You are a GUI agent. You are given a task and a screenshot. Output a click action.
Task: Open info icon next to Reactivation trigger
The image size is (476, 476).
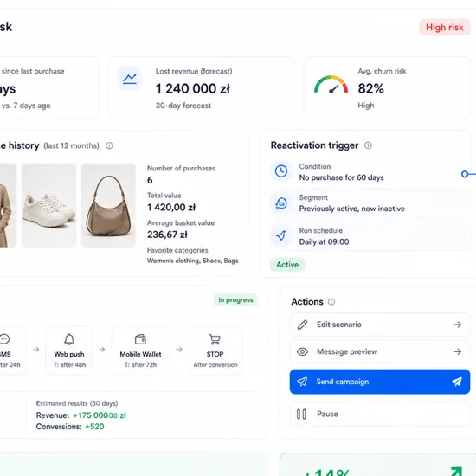point(368,145)
